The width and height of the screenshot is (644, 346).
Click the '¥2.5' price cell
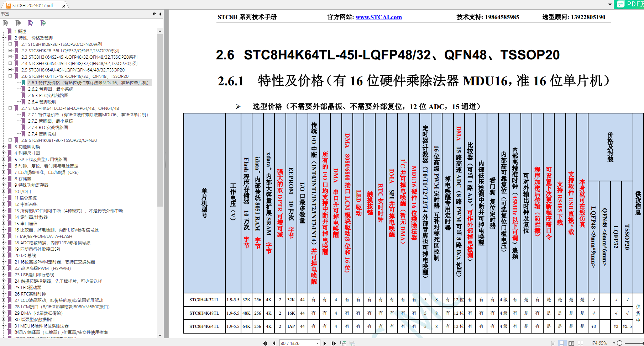point(627,326)
